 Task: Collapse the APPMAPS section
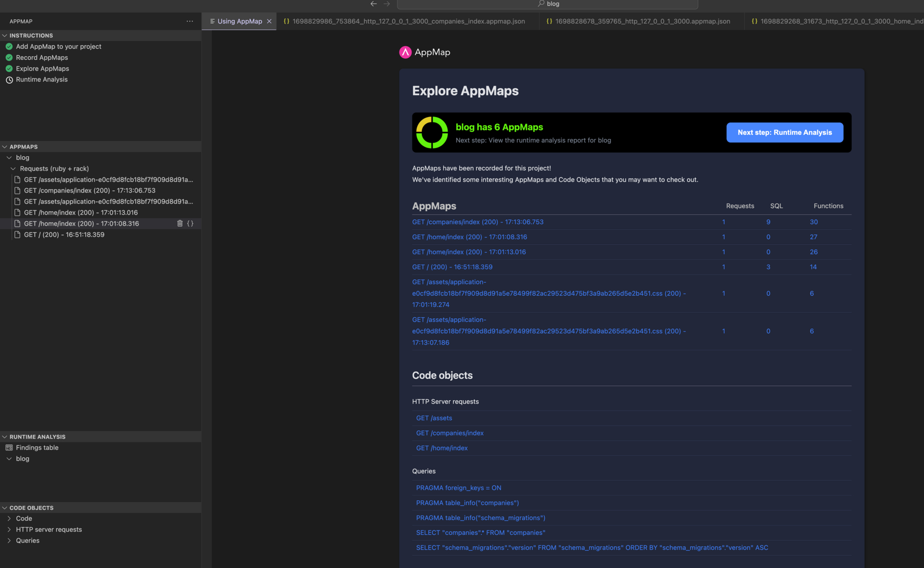coord(5,147)
